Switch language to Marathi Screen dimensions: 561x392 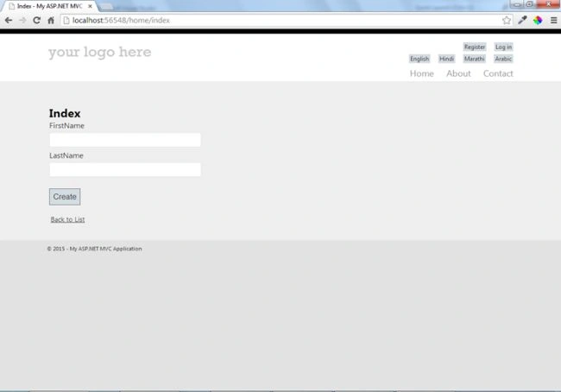[475, 59]
